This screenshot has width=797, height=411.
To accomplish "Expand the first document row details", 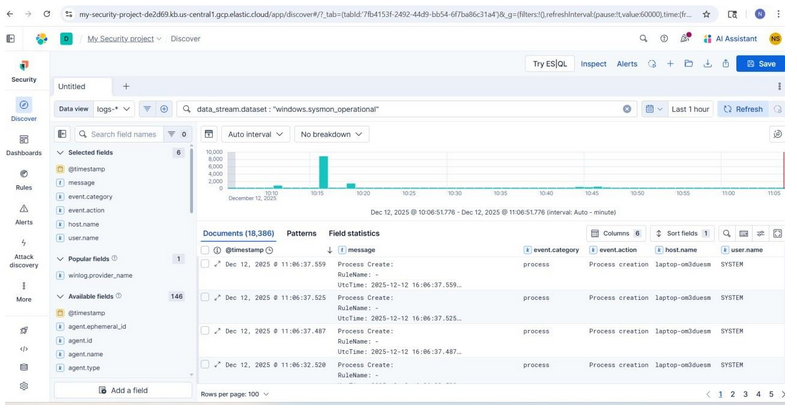I will [x=217, y=265].
